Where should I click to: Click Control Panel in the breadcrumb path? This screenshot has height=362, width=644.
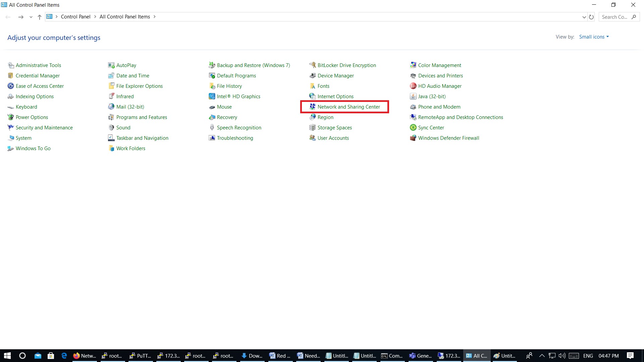click(x=75, y=17)
